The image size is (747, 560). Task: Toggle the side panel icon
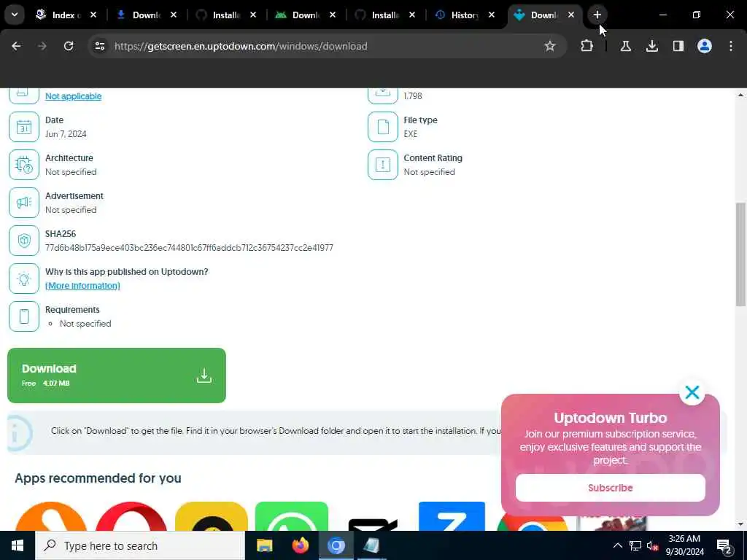tap(678, 46)
